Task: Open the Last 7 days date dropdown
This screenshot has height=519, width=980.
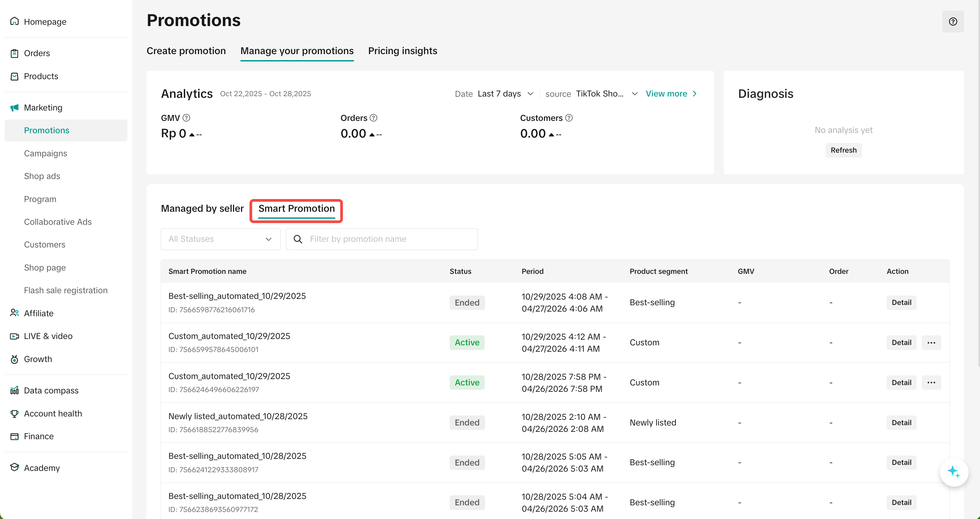Action: [x=505, y=94]
